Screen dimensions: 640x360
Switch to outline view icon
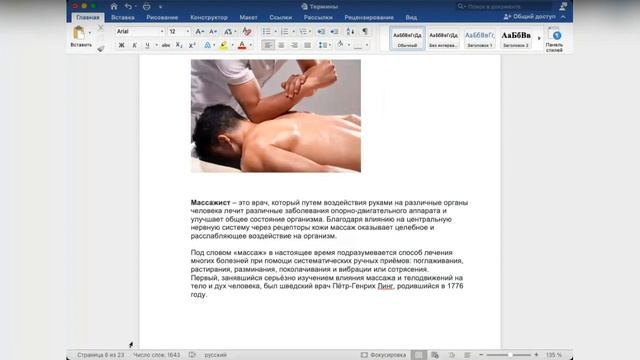[452, 355]
